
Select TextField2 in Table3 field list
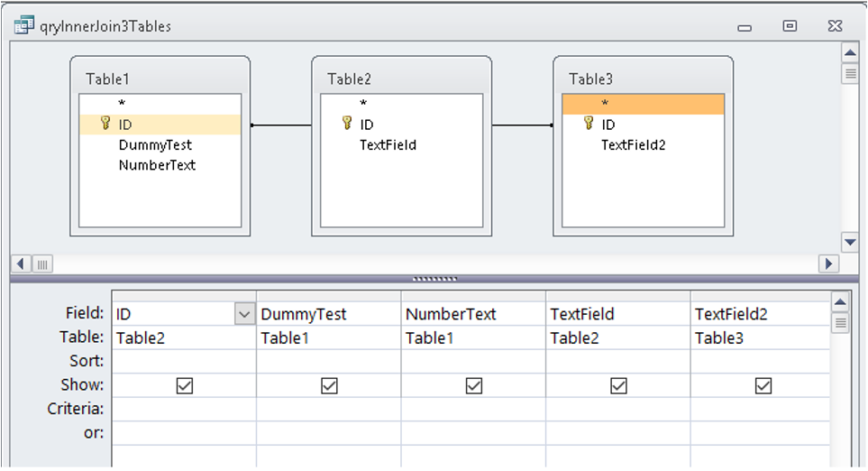click(644, 144)
